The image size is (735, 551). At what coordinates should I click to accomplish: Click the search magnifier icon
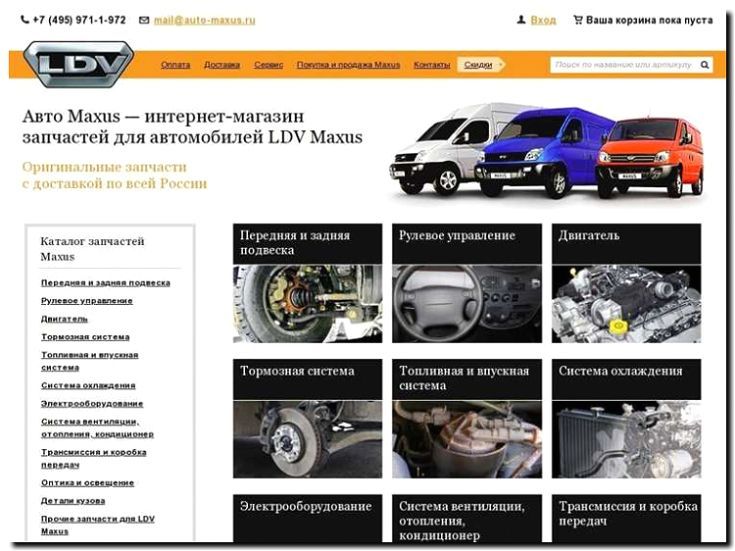click(705, 65)
